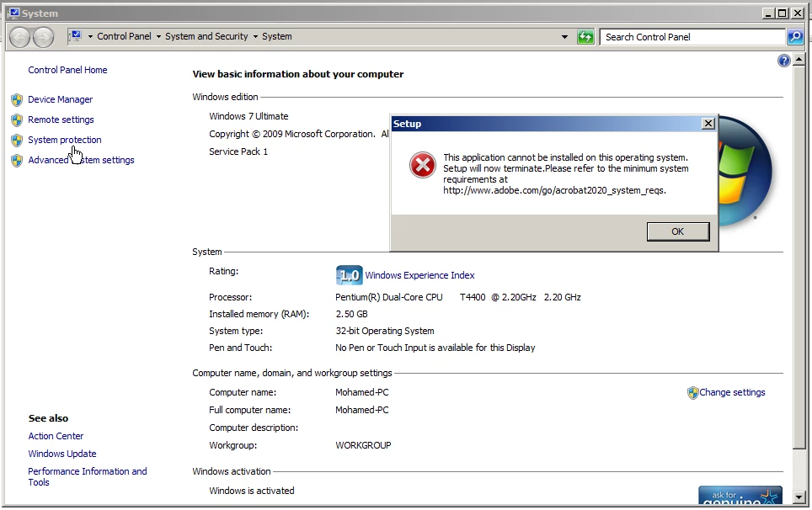Open Action Center under See also

point(56,436)
